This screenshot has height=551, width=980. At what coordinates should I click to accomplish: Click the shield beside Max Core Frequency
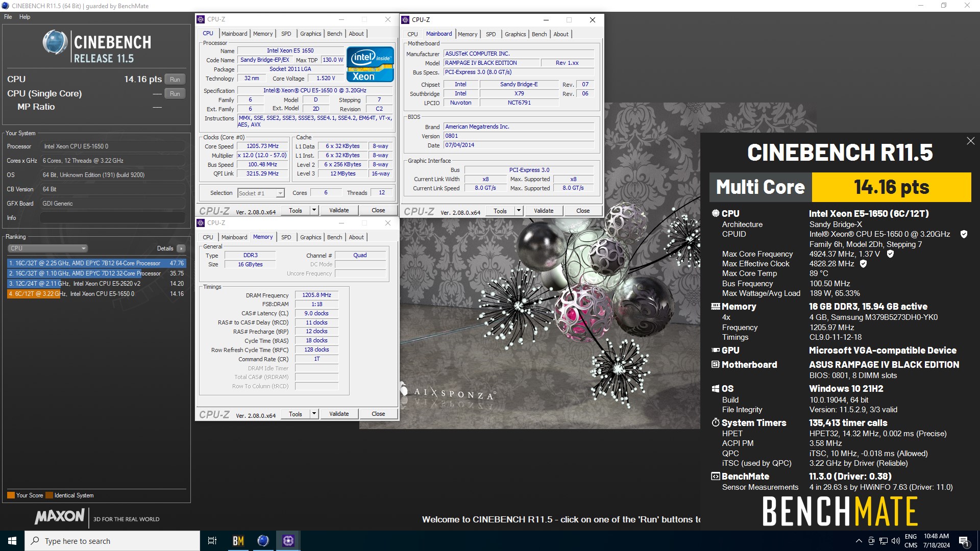[x=890, y=254]
